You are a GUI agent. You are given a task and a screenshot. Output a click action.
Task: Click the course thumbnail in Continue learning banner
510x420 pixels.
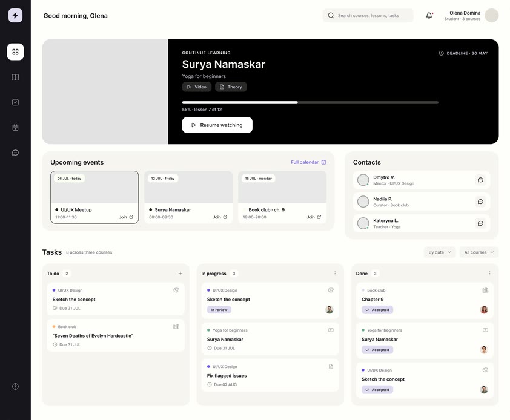105,91
